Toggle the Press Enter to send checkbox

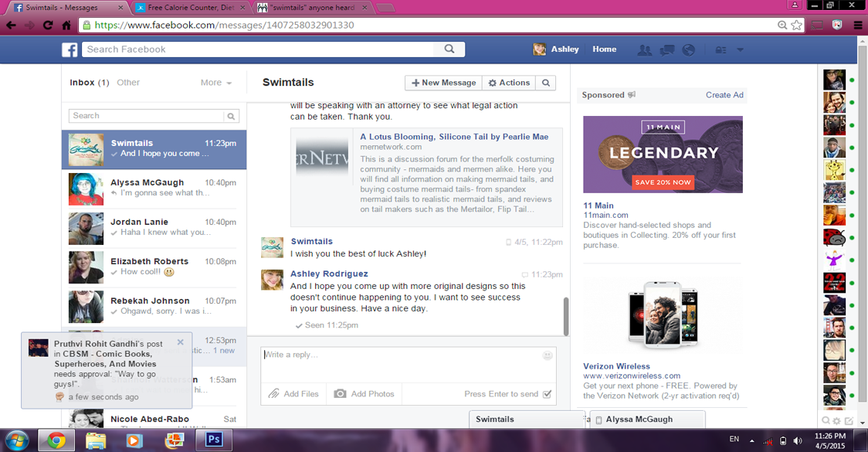click(x=547, y=394)
